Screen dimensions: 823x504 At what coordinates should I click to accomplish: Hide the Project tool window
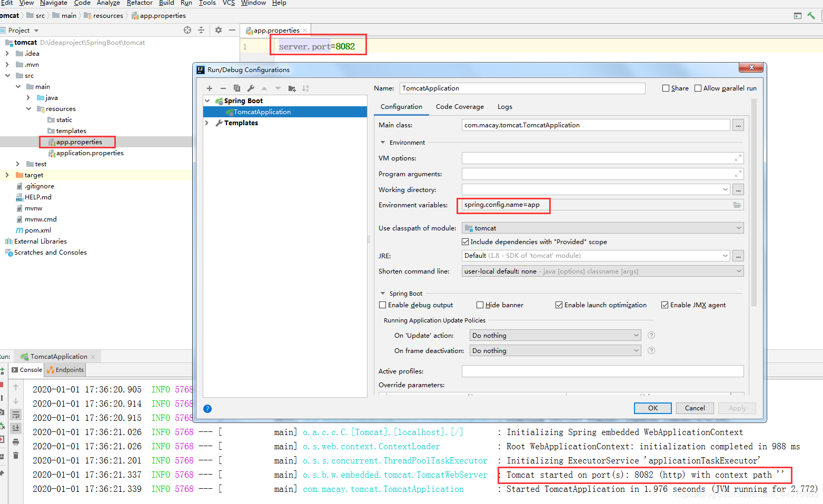pos(232,31)
